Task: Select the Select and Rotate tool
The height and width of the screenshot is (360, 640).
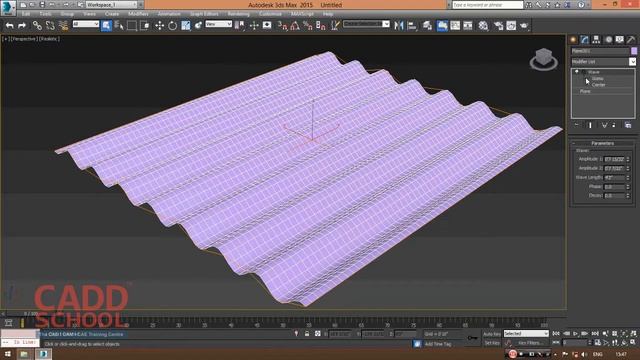Action: [172, 25]
